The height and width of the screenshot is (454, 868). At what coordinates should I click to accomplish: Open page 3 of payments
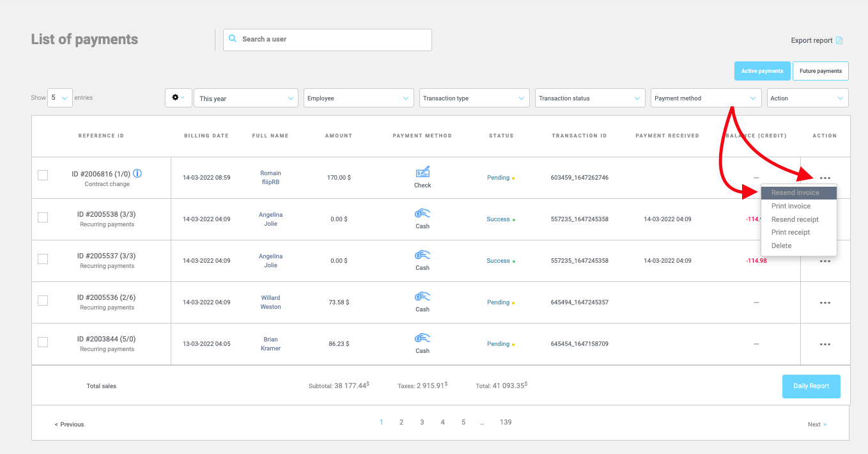[x=422, y=422]
